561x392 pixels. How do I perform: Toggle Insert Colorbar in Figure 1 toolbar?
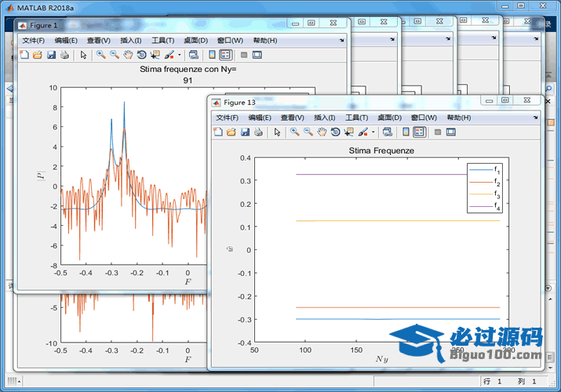pos(212,55)
